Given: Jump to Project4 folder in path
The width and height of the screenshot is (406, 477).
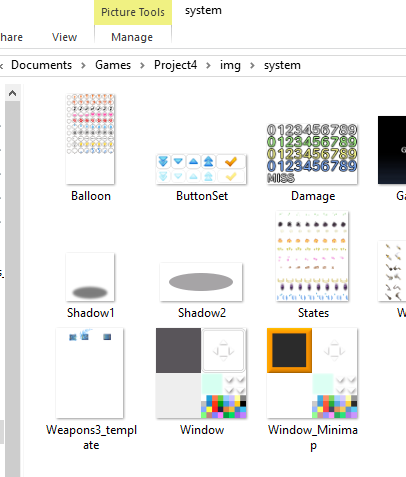Looking at the screenshot, I should tap(175, 65).
